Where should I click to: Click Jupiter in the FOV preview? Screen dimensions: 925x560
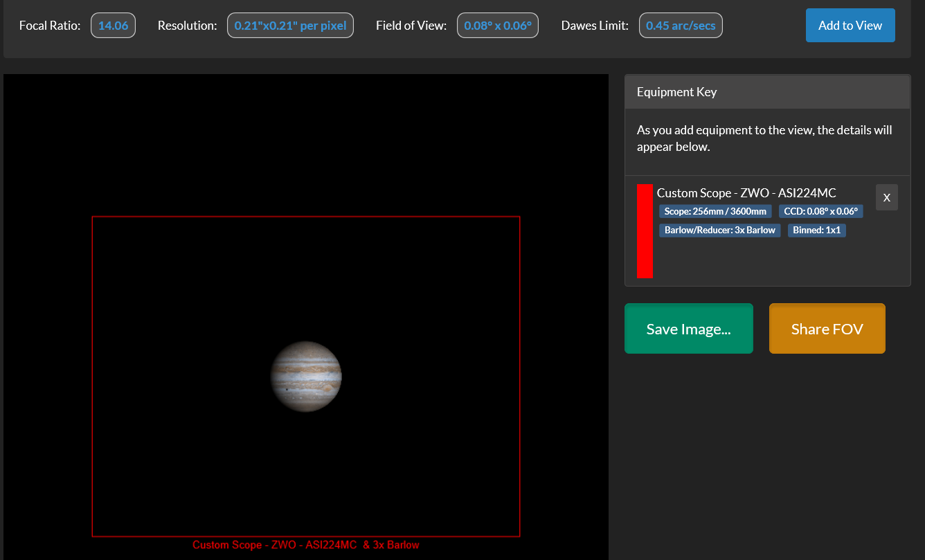tap(306, 377)
